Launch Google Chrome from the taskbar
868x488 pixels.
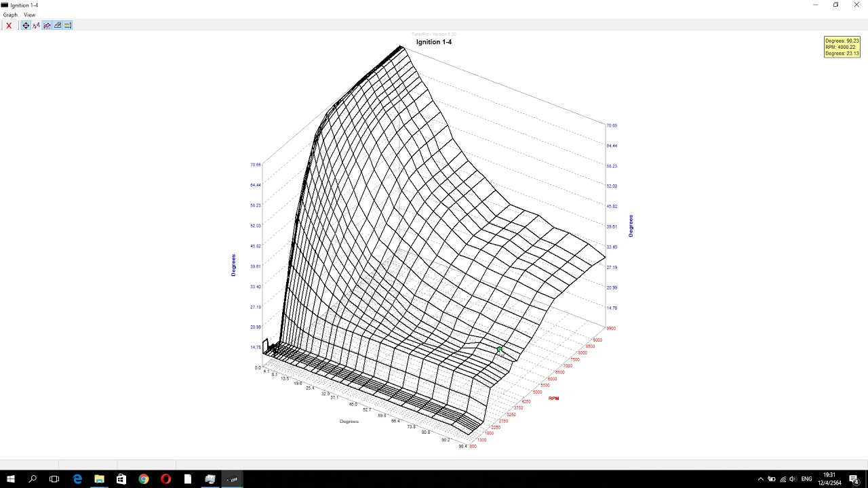(x=144, y=479)
